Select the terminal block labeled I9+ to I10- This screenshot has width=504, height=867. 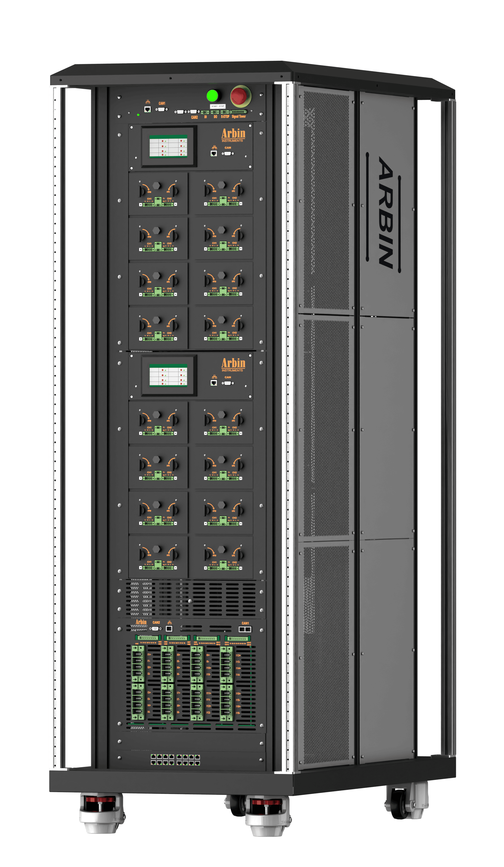coord(197,664)
